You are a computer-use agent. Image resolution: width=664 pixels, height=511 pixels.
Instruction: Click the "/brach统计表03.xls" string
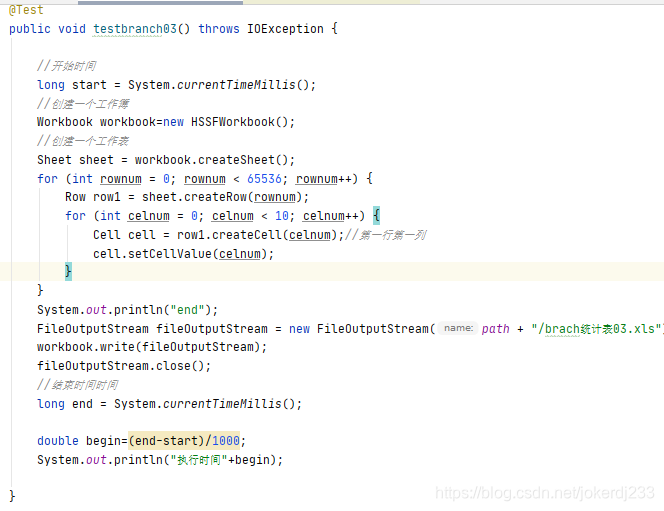pyautogui.click(x=597, y=329)
